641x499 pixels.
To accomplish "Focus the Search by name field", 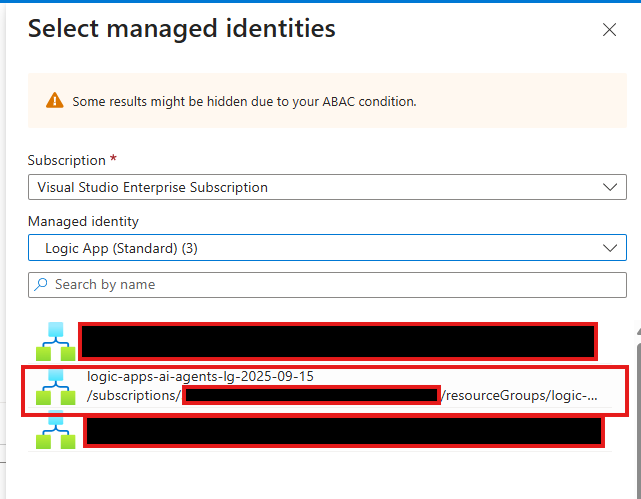I will [330, 285].
